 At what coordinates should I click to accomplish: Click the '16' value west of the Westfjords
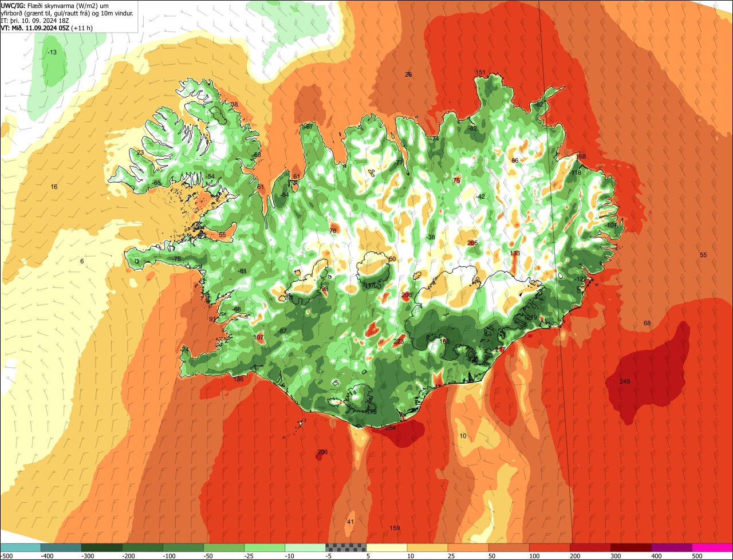pos(54,187)
